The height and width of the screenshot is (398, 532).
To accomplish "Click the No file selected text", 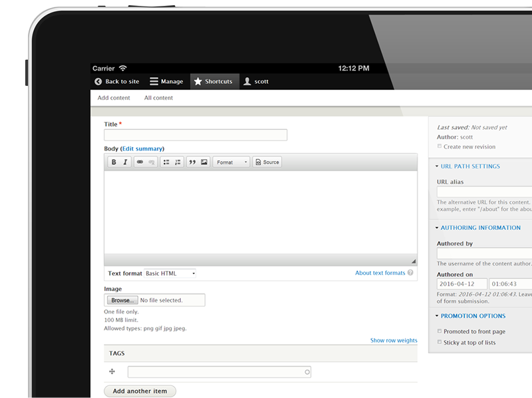I will [x=162, y=300].
